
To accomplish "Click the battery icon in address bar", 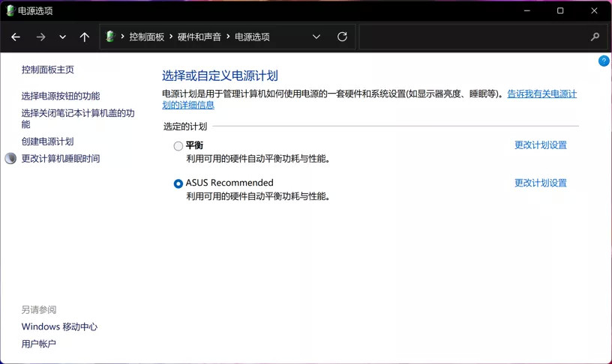I will tap(110, 37).
